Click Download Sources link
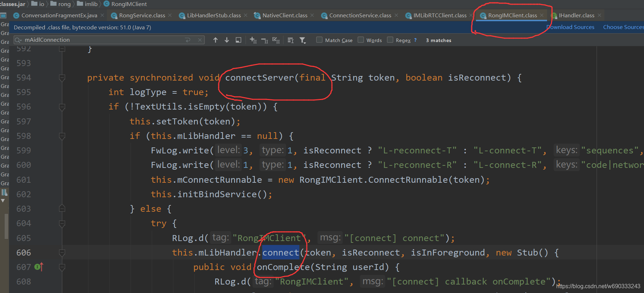 coord(570,27)
